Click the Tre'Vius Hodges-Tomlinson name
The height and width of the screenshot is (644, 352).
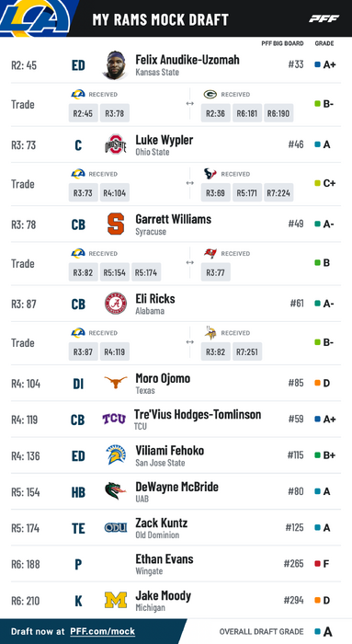(198, 414)
